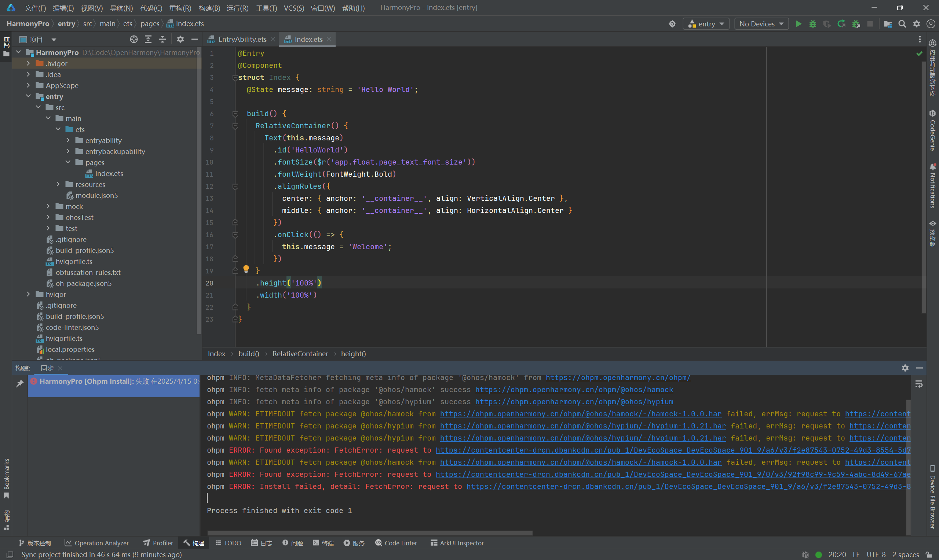Screen dimensions: 939x560
Task: Open the entry run configuration dropdown
Action: tap(706, 24)
